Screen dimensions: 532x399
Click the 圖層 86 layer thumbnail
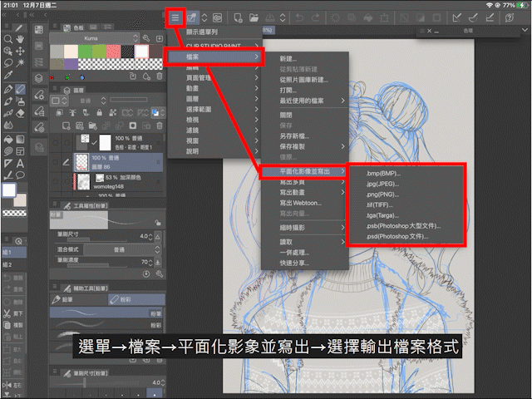(81, 162)
